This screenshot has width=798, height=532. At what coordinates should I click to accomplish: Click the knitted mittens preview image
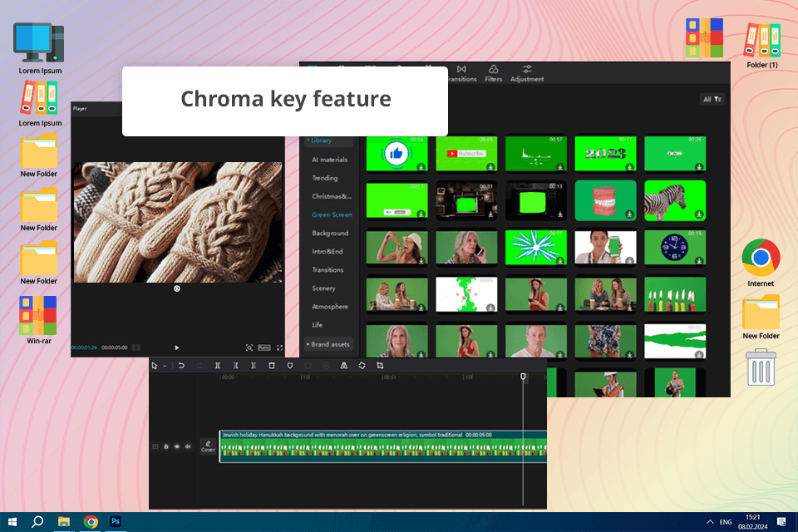[178, 222]
